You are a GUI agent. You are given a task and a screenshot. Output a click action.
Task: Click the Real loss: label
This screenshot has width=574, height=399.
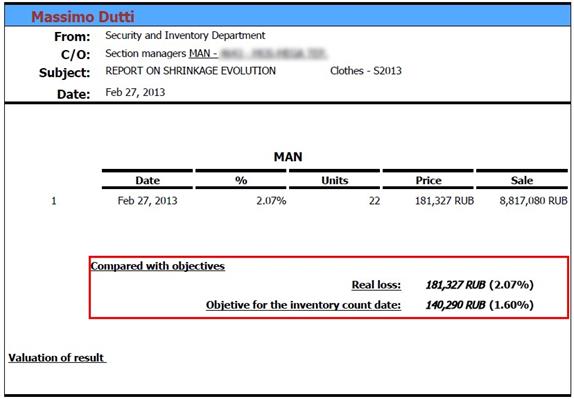click(376, 285)
